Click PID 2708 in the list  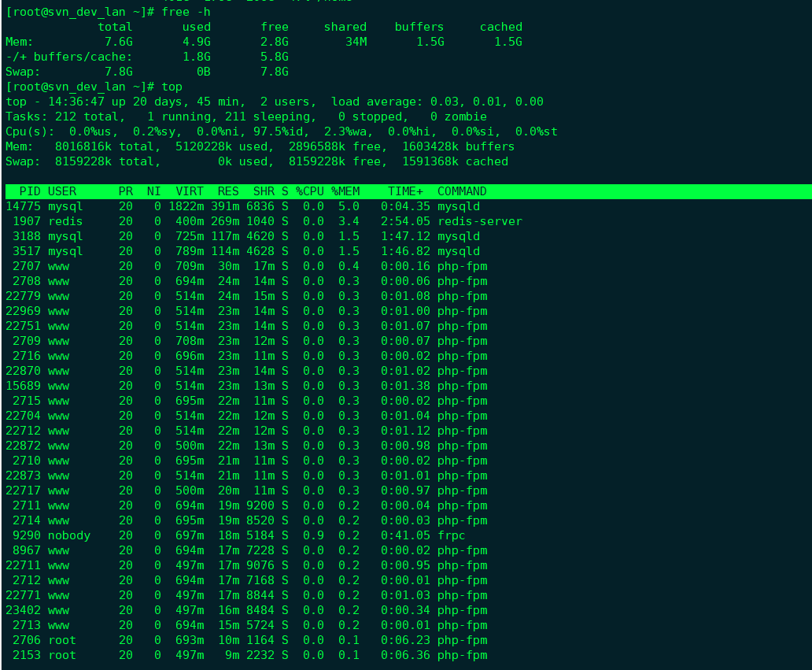(x=27, y=282)
